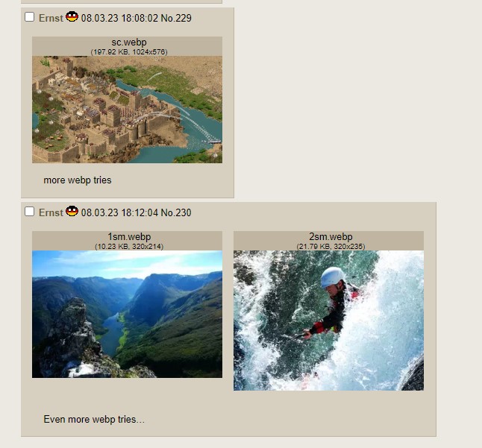The image size is (482, 448).
Task: Tick the checkbox for post No.230
Action: pos(30,211)
